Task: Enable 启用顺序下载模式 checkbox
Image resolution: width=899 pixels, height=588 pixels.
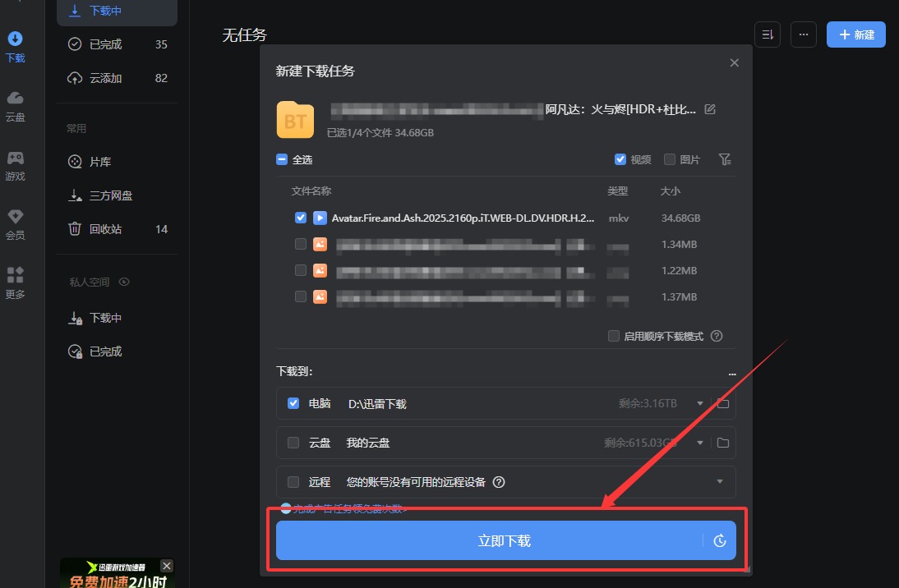Action: 613,336
